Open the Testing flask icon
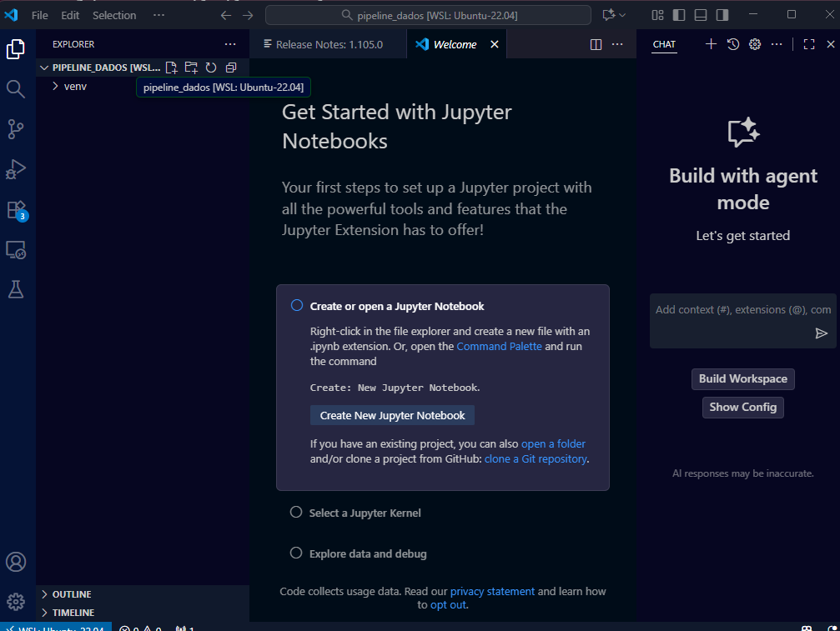The image size is (840, 631). [x=16, y=289]
